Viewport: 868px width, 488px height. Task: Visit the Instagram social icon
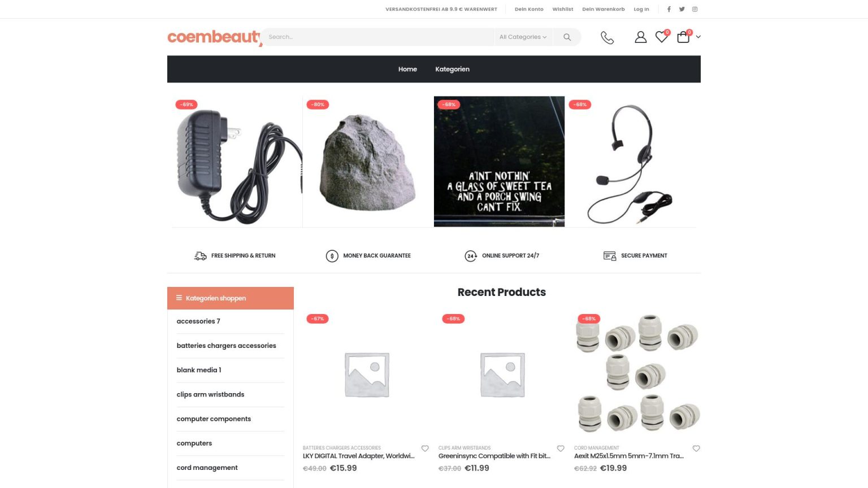click(x=695, y=9)
